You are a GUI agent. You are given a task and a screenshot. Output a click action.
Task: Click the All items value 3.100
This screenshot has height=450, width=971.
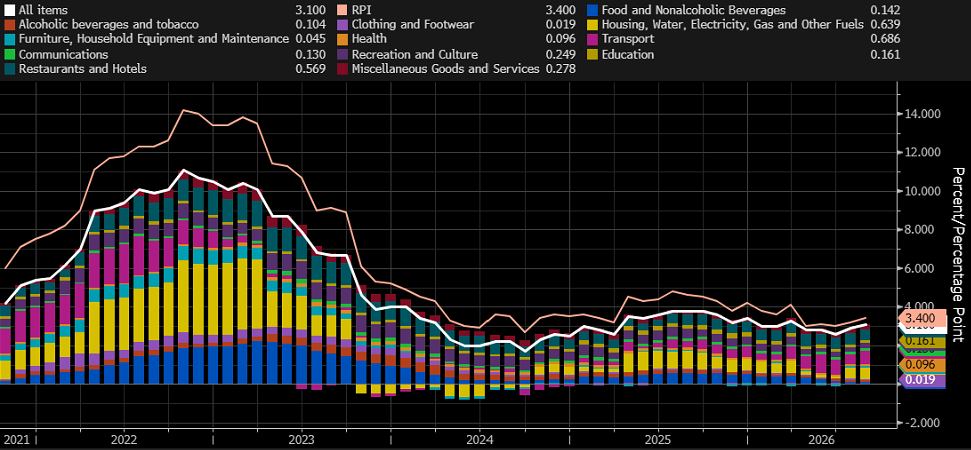pos(311,10)
